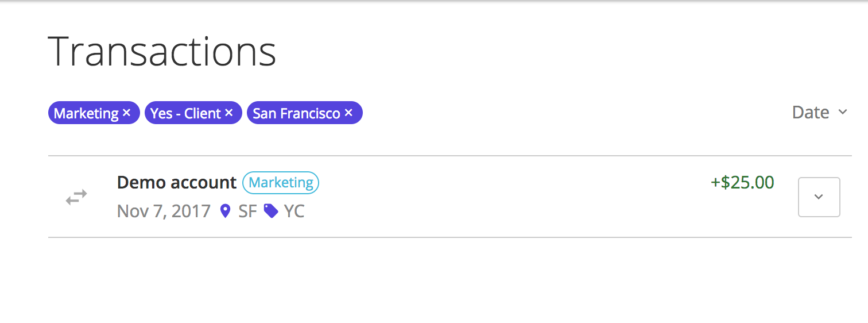Remove the Yes - Client filter ×
Viewport: 868px width, 323px height.
228,113
